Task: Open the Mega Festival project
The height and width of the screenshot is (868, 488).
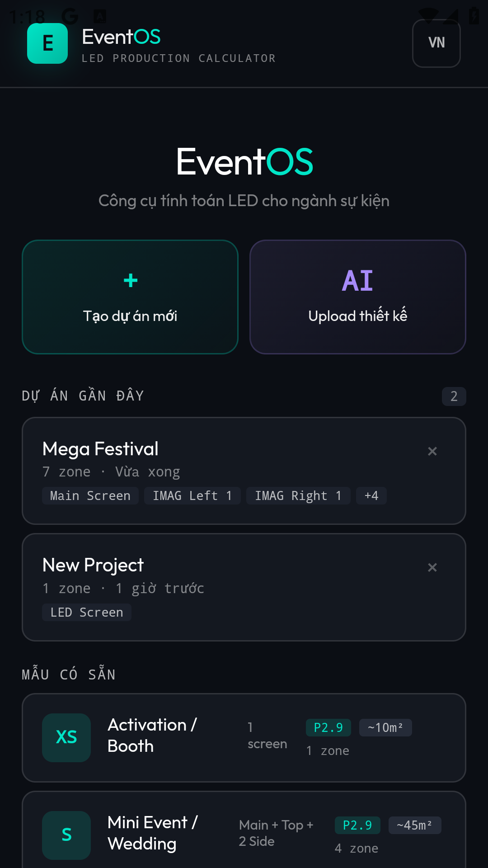Action: point(100,449)
